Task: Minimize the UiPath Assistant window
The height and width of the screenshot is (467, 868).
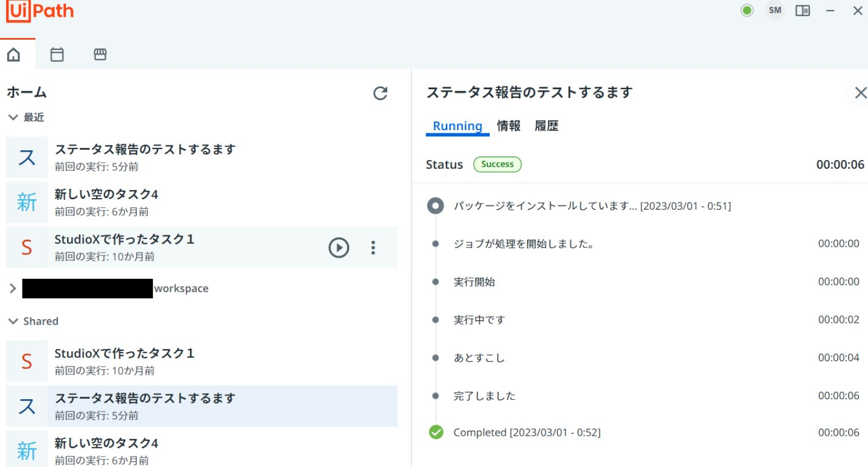Action: (x=830, y=10)
